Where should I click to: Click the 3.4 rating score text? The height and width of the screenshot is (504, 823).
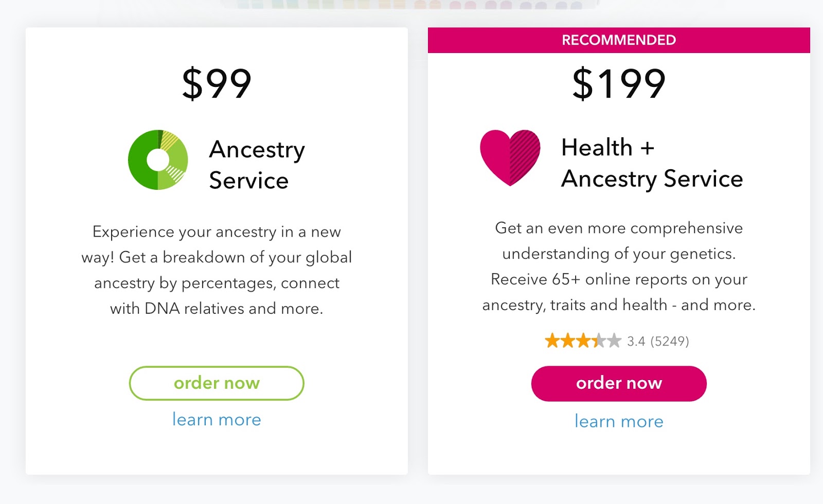(637, 340)
